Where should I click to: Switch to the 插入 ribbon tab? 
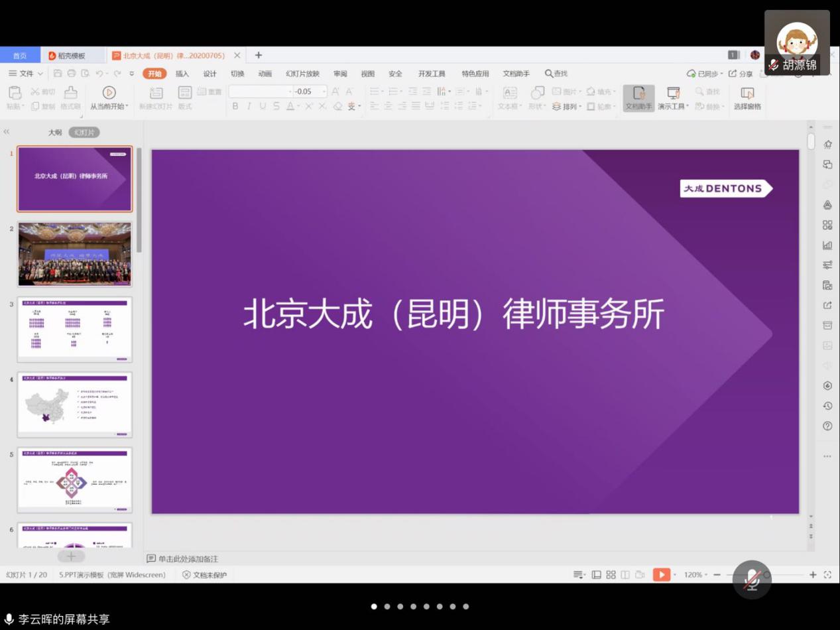pos(182,74)
